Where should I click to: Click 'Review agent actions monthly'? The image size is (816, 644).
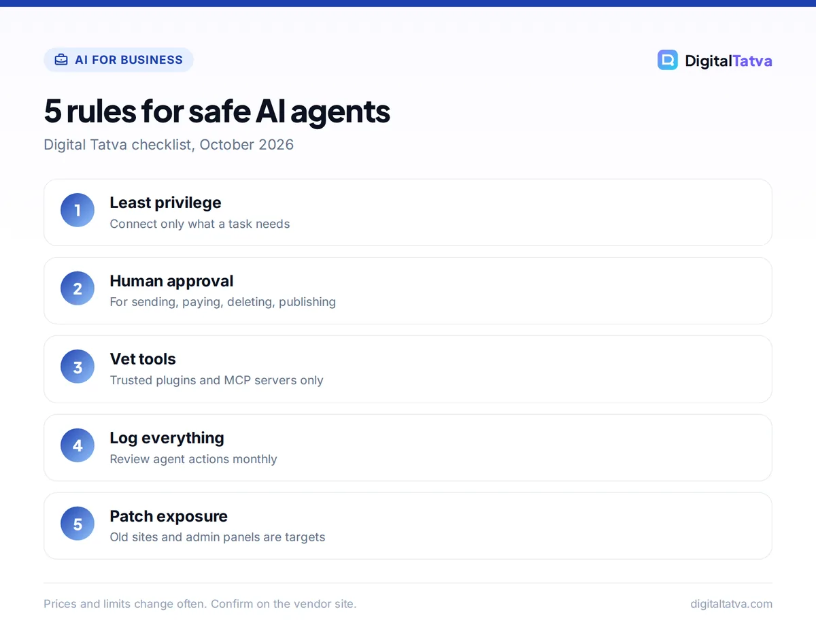[194, 459]
